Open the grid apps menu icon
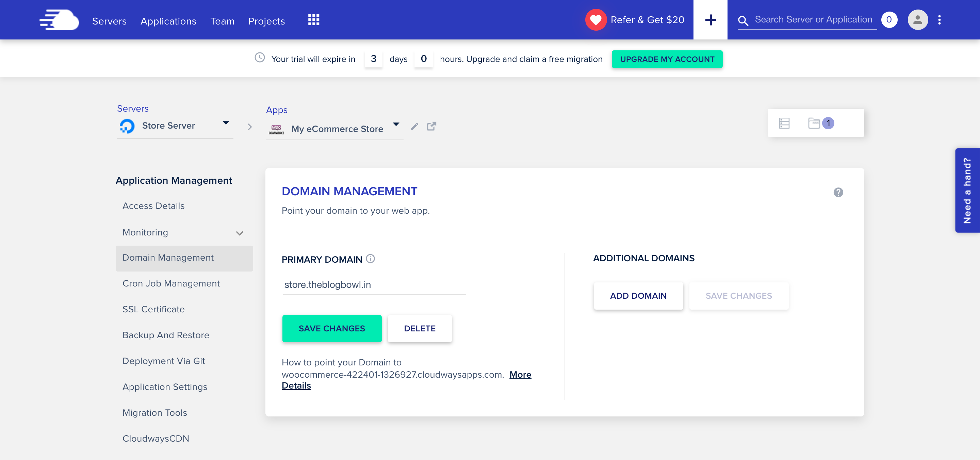This screenshot has height=460, width=980. (x=313, y=20)
